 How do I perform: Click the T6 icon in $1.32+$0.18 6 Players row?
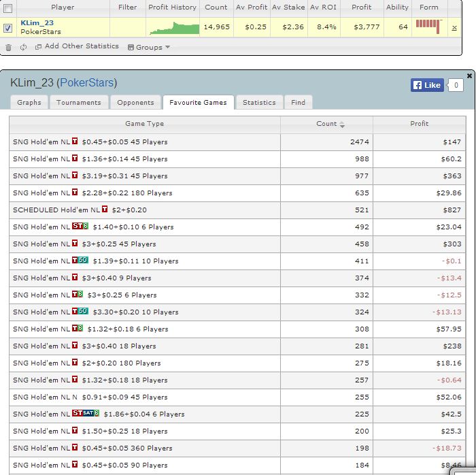[x=78, y=328]
